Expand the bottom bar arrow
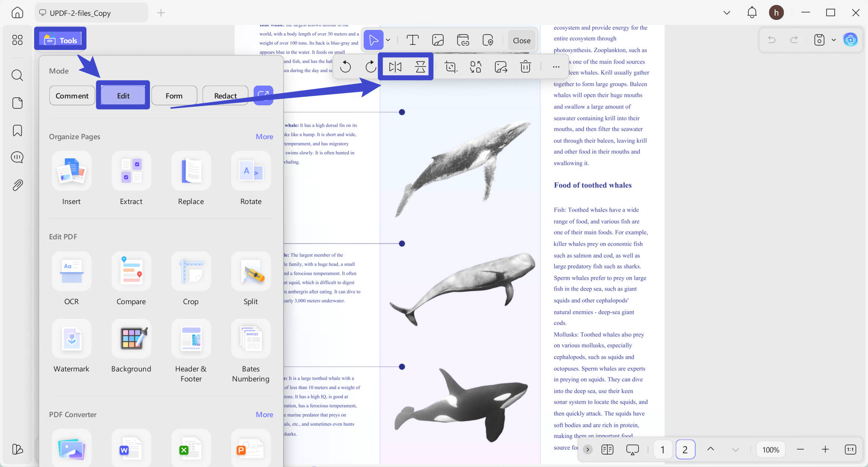Screen dimensions: 868x467 tap(587, 449)
